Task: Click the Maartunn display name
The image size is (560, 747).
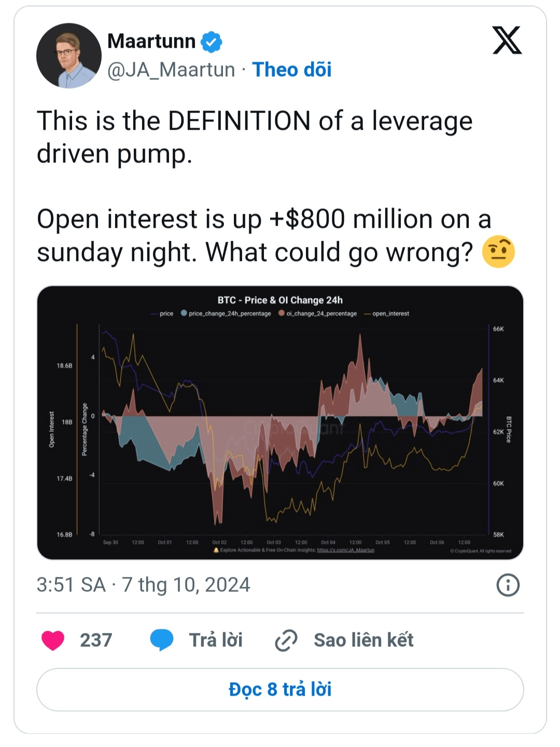Action: click(x=151, y=41)
